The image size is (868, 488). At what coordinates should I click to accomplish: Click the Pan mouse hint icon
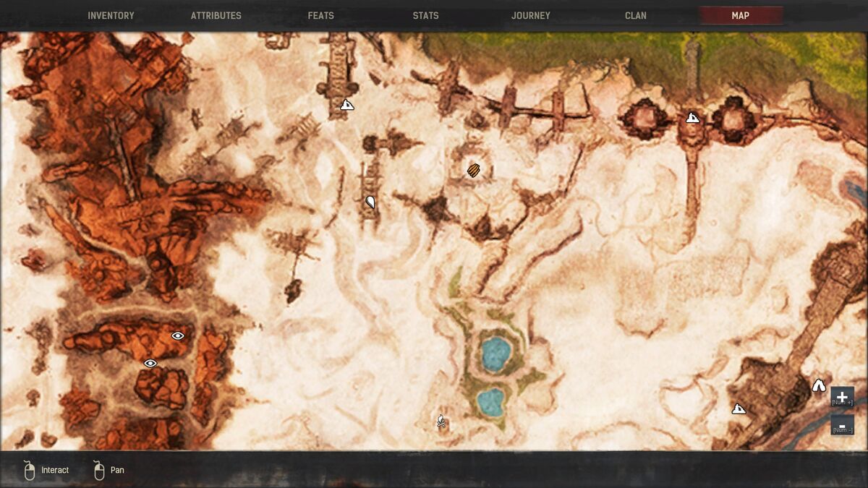coord(99,471)
